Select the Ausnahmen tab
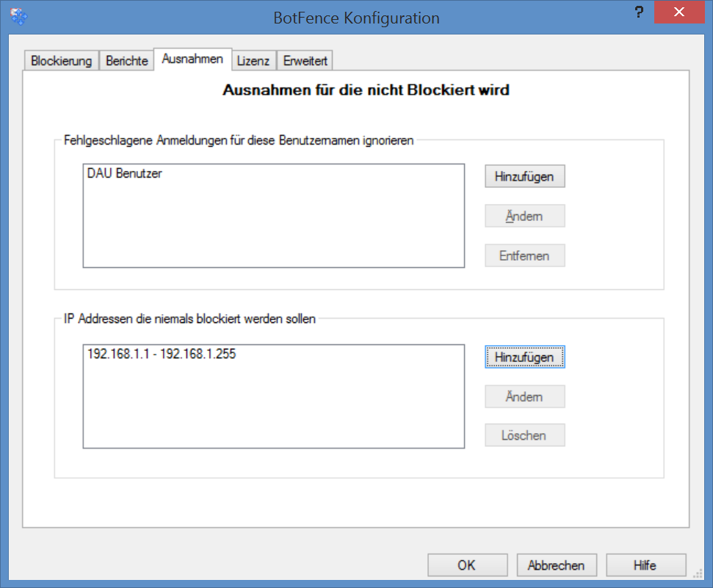 click(193, 59)
